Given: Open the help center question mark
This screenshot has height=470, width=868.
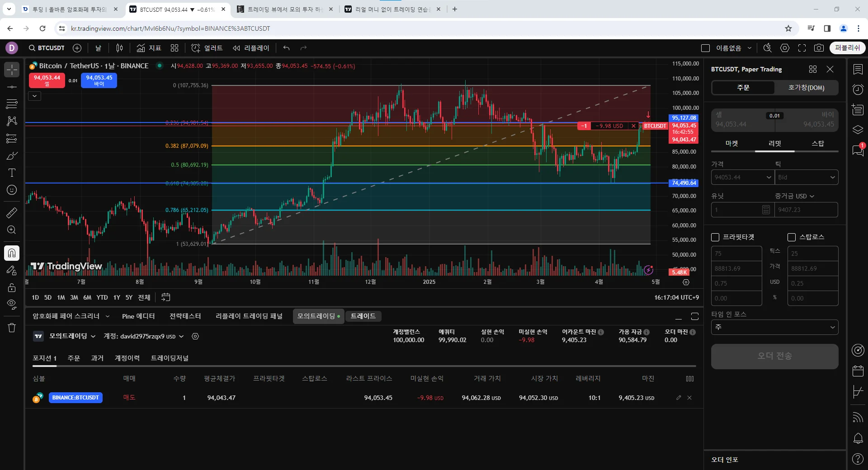Looking at the screenshot, I should point(858,459).
